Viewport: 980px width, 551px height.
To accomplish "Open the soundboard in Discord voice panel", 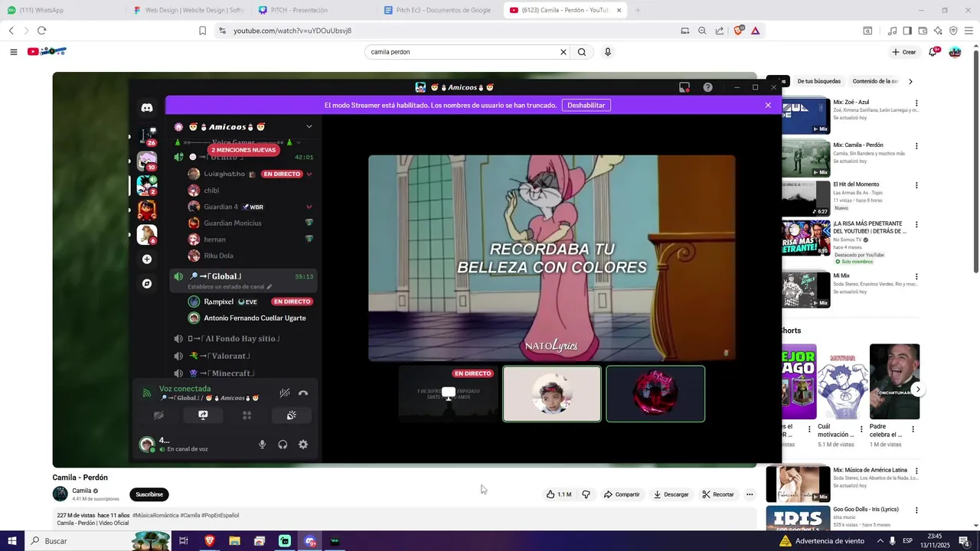I will click(x=291, y=416).
